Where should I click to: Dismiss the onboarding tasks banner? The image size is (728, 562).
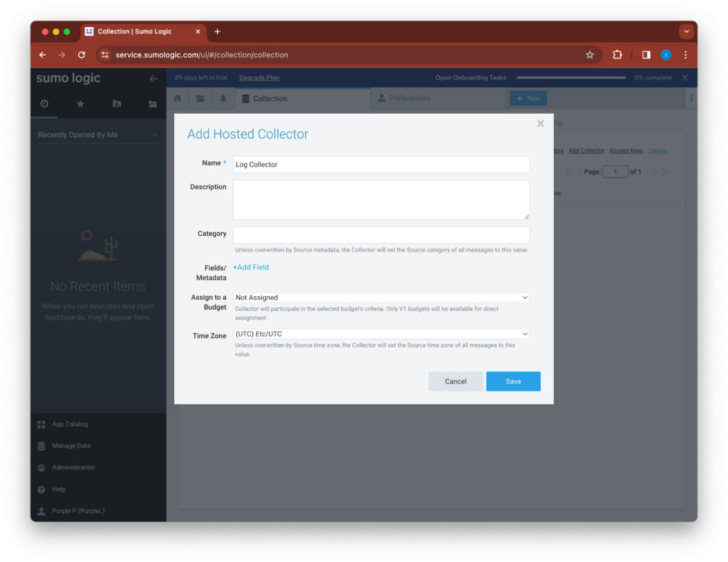pyautogui.click(x=685, y=77)
